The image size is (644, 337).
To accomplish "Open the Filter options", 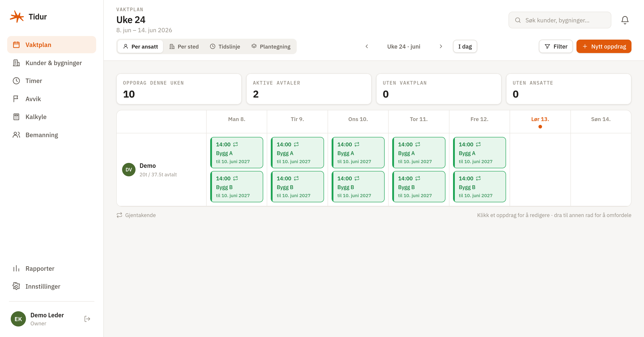I will click(x=556, y=47).
